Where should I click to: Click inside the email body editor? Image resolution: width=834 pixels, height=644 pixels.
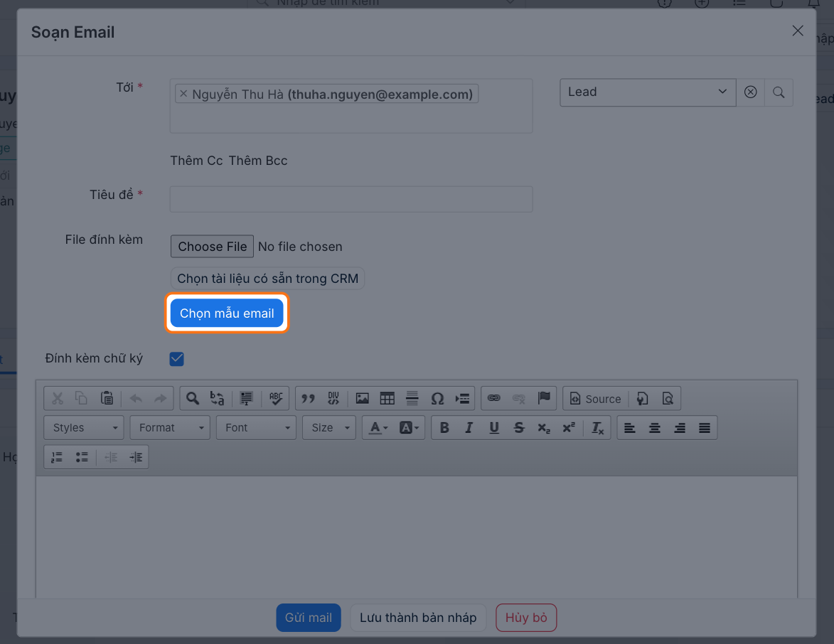(x=417, y=536)
